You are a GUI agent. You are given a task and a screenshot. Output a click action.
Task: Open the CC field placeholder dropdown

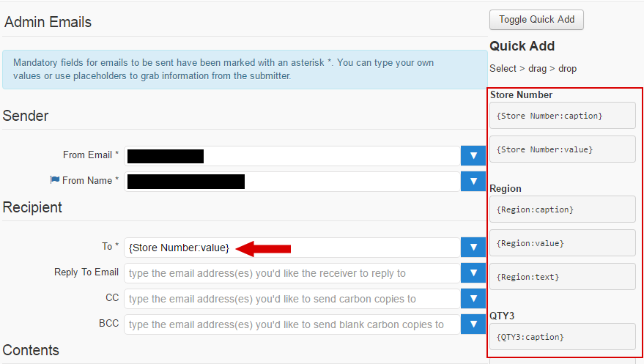(x=473, y=299)
